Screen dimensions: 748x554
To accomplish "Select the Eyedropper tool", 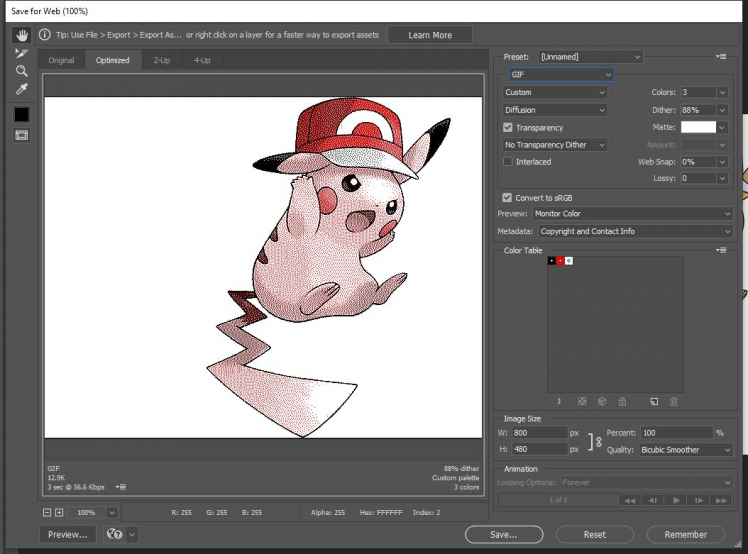I will (21, 90).
